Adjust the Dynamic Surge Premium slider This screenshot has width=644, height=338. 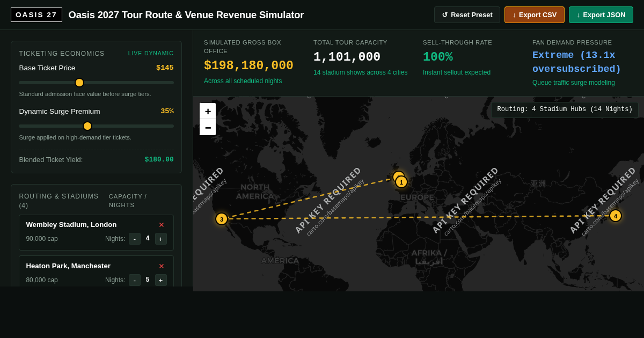coord(96,126)
